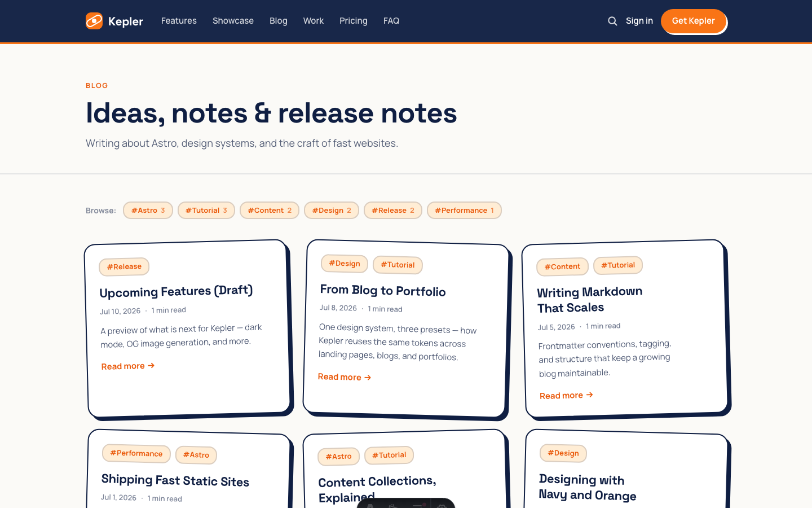Filter by #Astro 3 browse tag

pyautogui.click(x=148, y=210)
